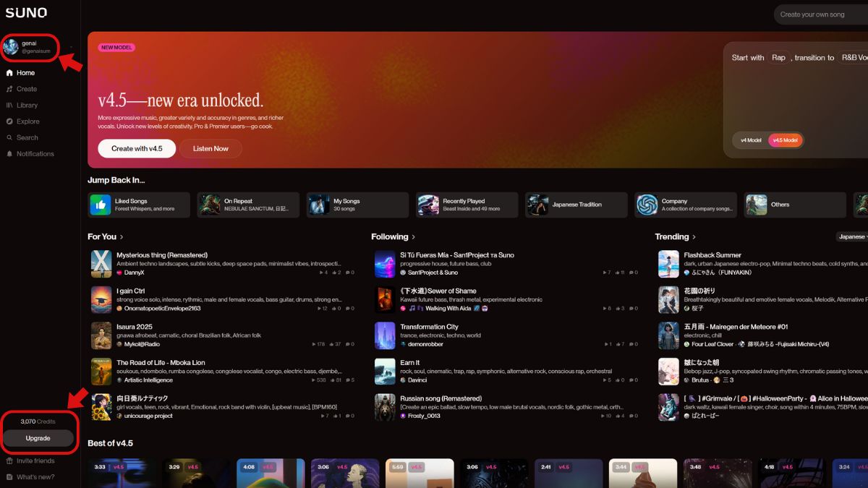Play The Road of Life cover art
The width and height of the screenshot is (868, 488).
coord(101,372)
